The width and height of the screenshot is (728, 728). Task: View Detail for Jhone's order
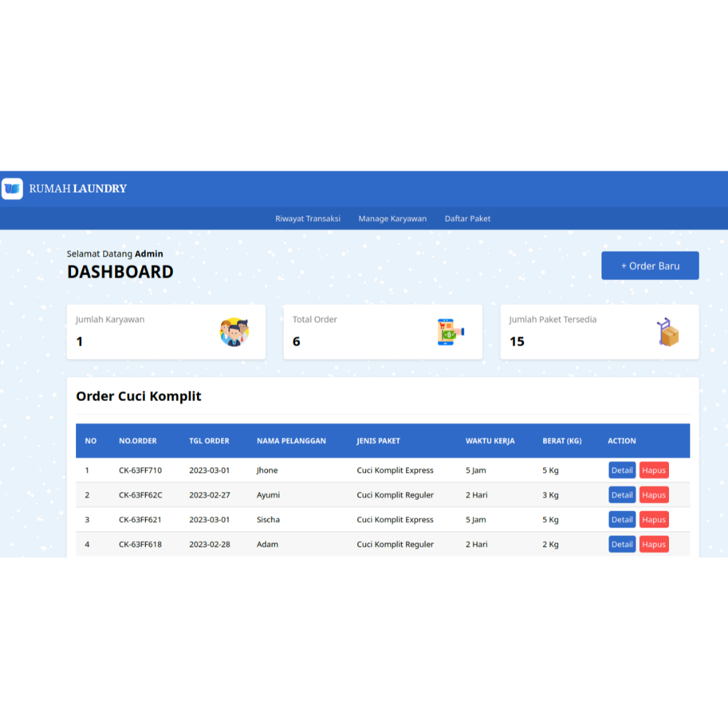621,471
